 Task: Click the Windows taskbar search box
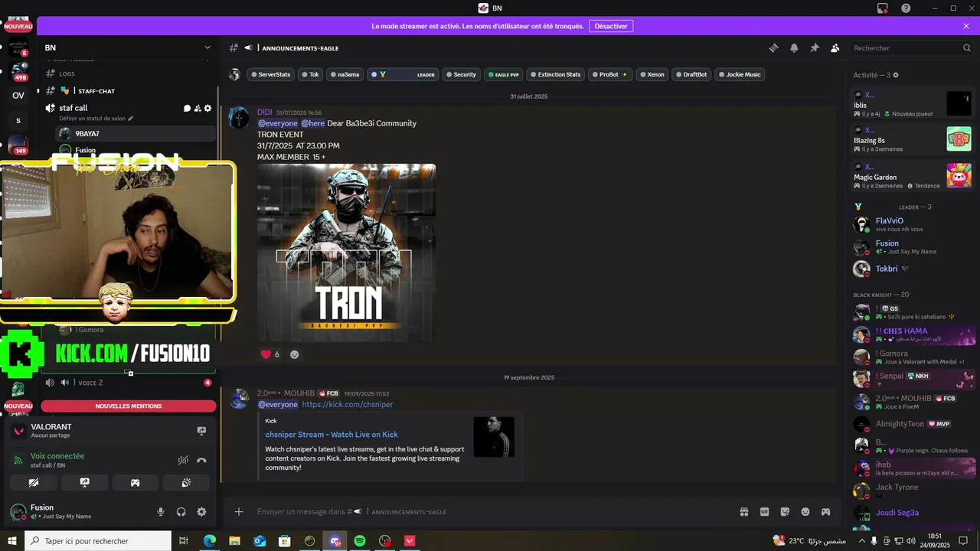click(x=99, y=541)
